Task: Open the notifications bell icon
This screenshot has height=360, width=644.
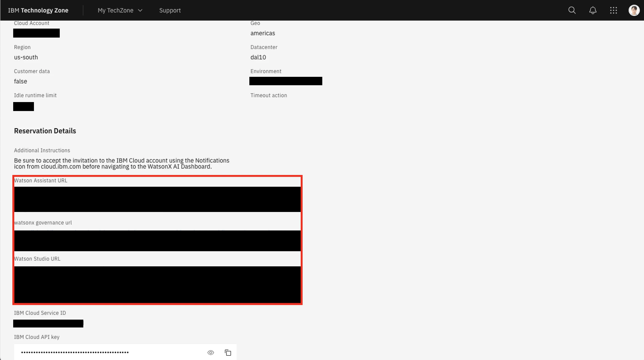Action: tap(593, 10)
